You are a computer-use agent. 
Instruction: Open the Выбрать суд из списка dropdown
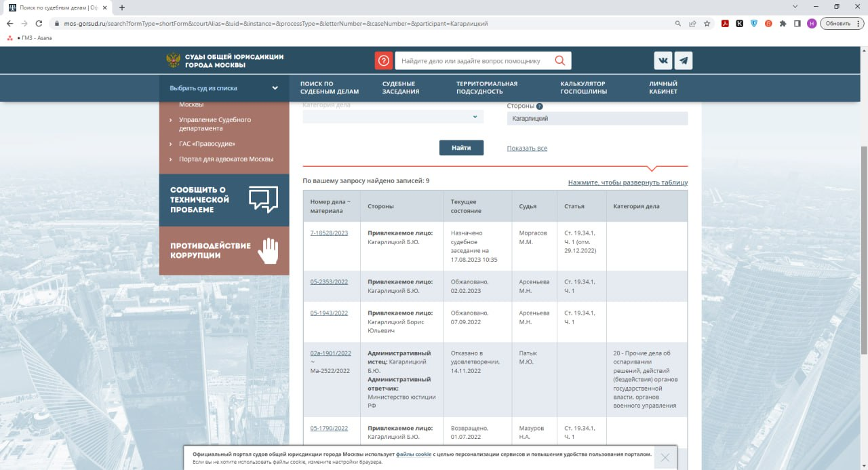tap(224, 88)
